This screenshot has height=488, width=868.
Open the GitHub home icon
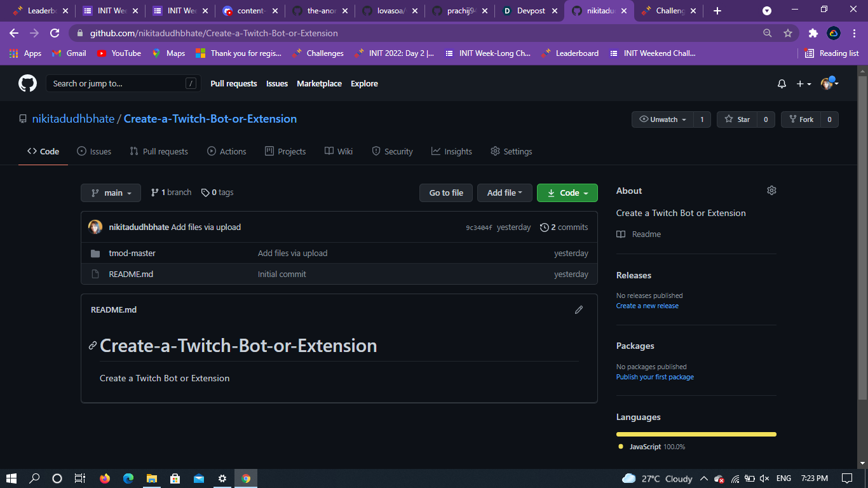27,83
